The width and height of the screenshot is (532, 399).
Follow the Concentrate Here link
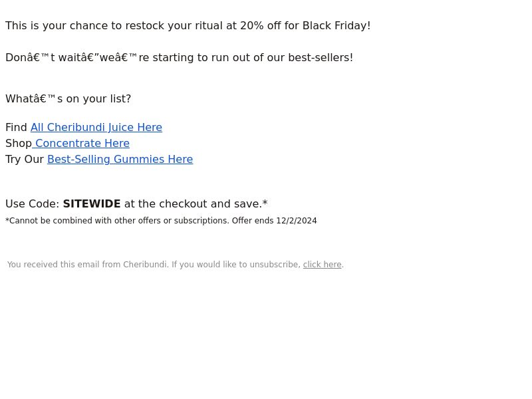[81, 143]
